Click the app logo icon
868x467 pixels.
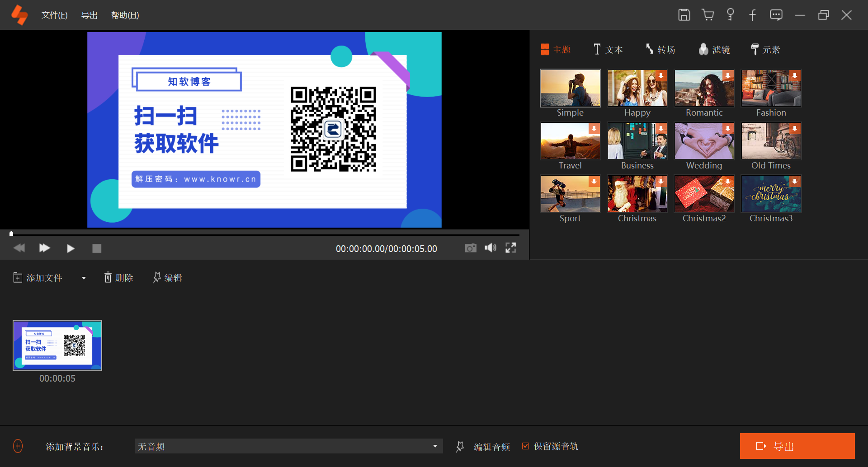(x=19, y=15)
